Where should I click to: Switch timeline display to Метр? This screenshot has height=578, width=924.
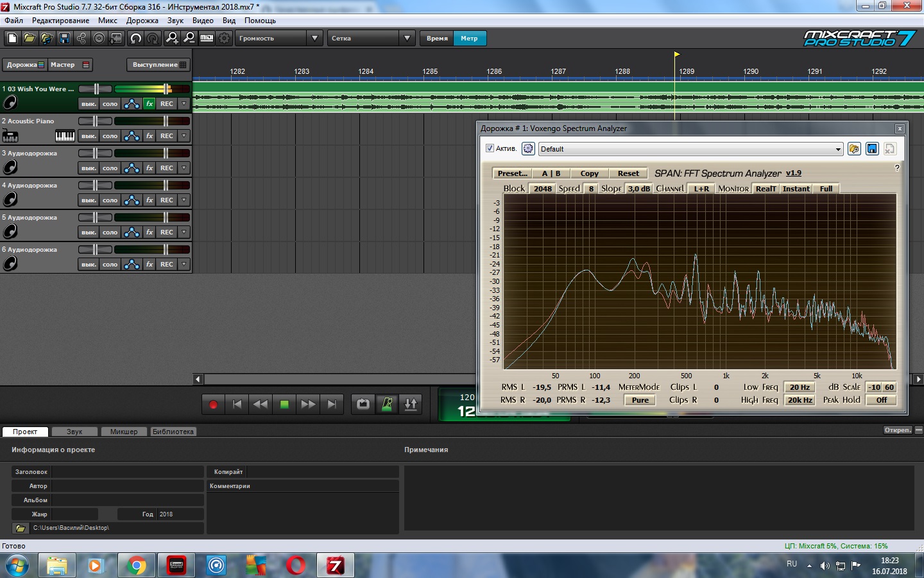[469, 39]
